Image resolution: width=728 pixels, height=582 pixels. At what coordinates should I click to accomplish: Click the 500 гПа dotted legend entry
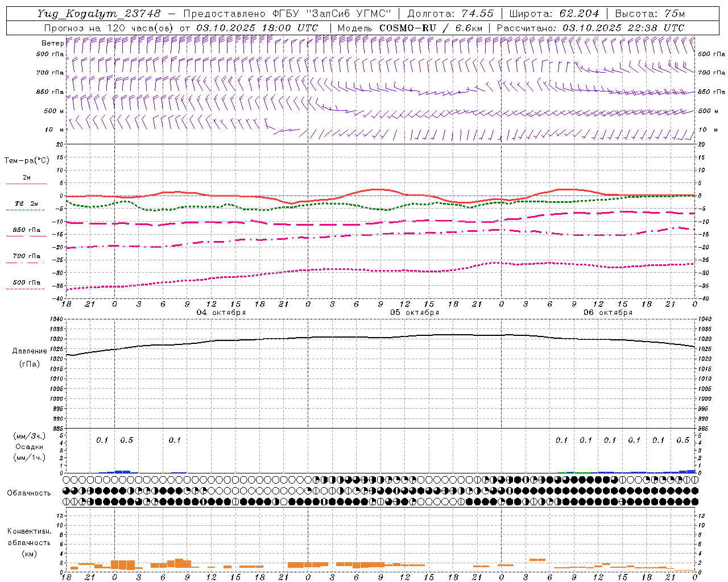[27, 282]
